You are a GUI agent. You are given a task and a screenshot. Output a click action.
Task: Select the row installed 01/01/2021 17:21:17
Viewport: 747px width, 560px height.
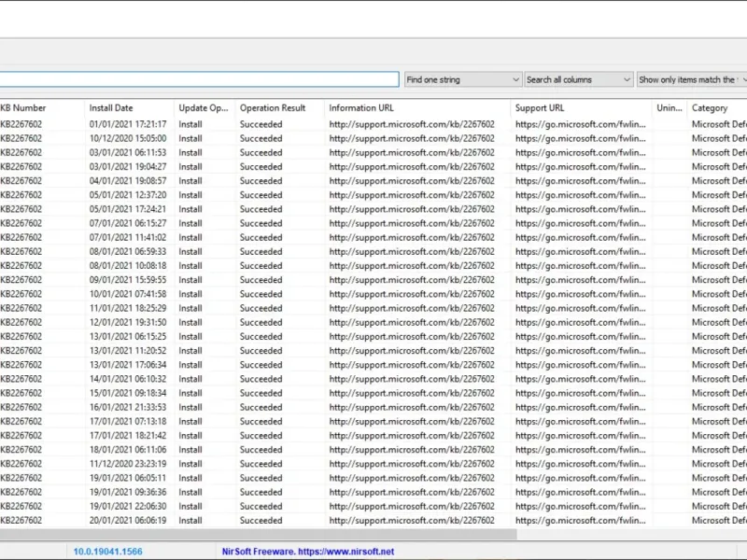click(373, 124)
